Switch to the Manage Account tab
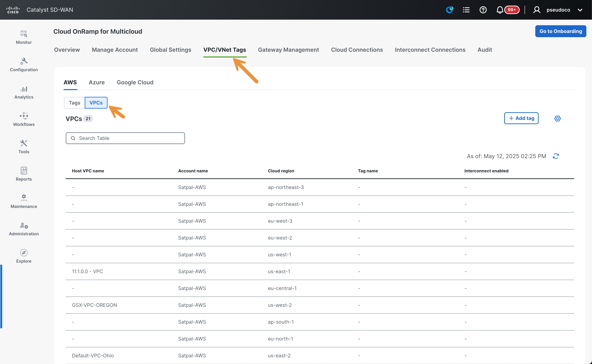Screen dimensions: 592x364 coord(115,50)
